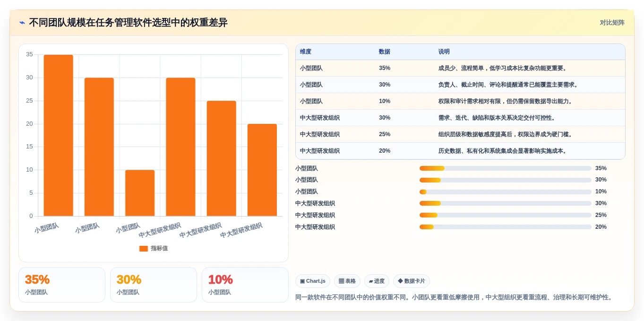
Task: Click the 0 tick on the y-axis
Action: click(31, 216)
